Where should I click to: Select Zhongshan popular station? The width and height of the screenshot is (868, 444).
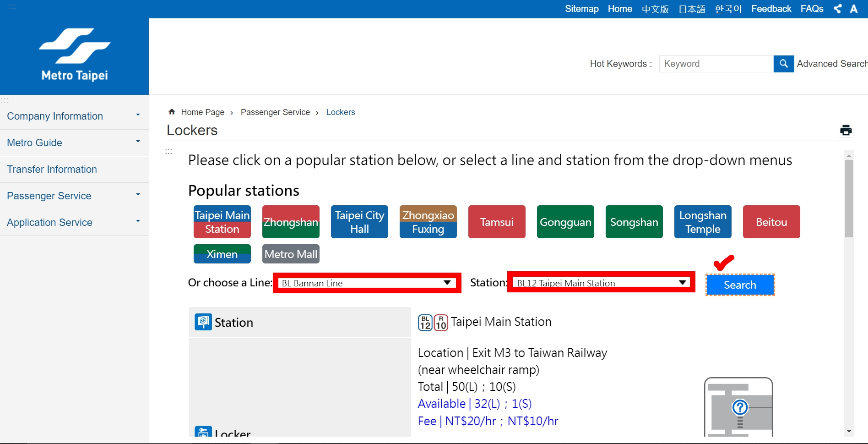click(x=291, y=222)
